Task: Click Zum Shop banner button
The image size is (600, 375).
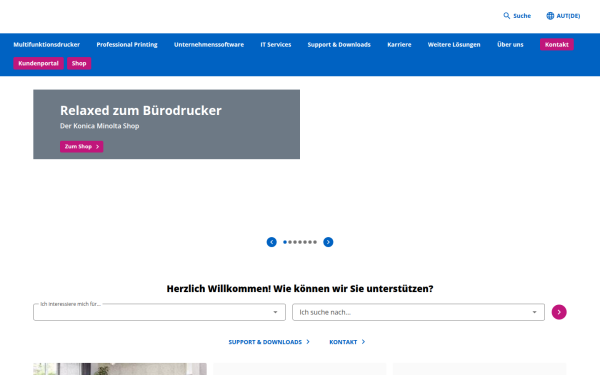Action: pos(82,147)
